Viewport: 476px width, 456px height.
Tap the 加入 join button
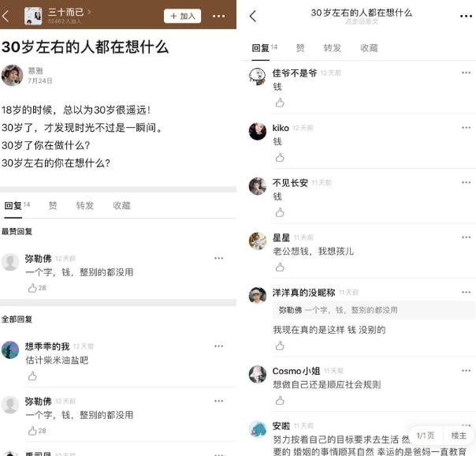pyautogui.click(x=183, y=16)
